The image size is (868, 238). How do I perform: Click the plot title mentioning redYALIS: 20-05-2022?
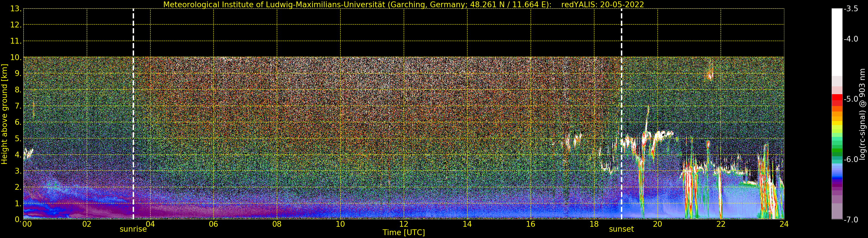[x=404, y=4]
